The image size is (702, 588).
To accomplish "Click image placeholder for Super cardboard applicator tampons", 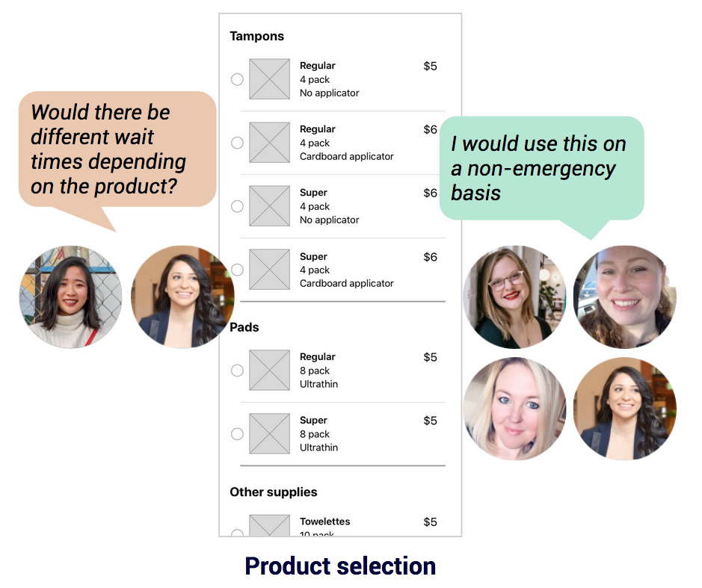I will 269,270.
